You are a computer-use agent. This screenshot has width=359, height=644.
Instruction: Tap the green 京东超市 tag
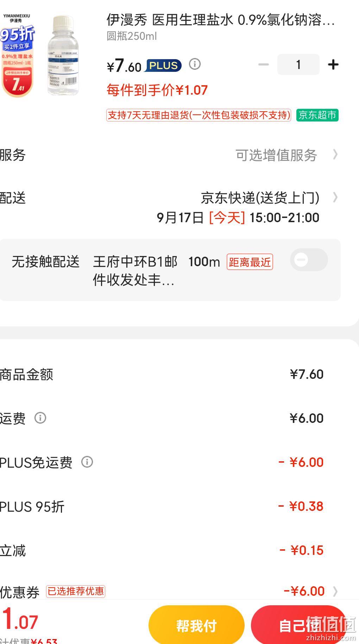pos(317,115)
